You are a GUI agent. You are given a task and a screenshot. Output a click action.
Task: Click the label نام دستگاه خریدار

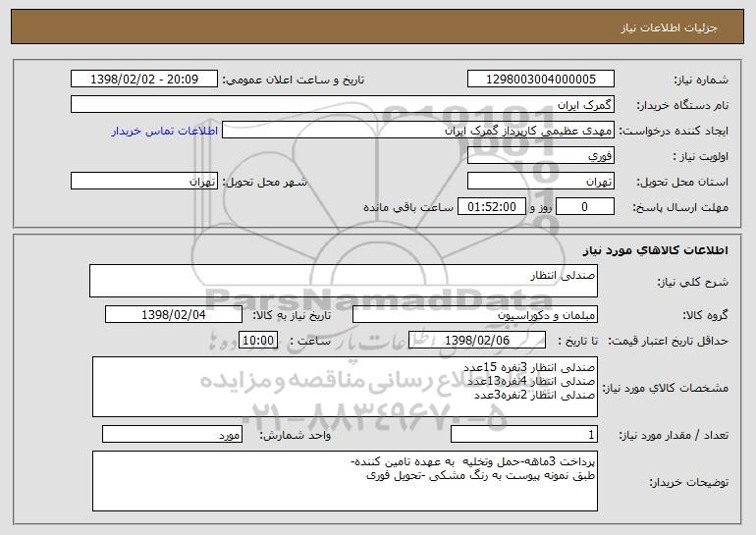[x=682, y=105]
